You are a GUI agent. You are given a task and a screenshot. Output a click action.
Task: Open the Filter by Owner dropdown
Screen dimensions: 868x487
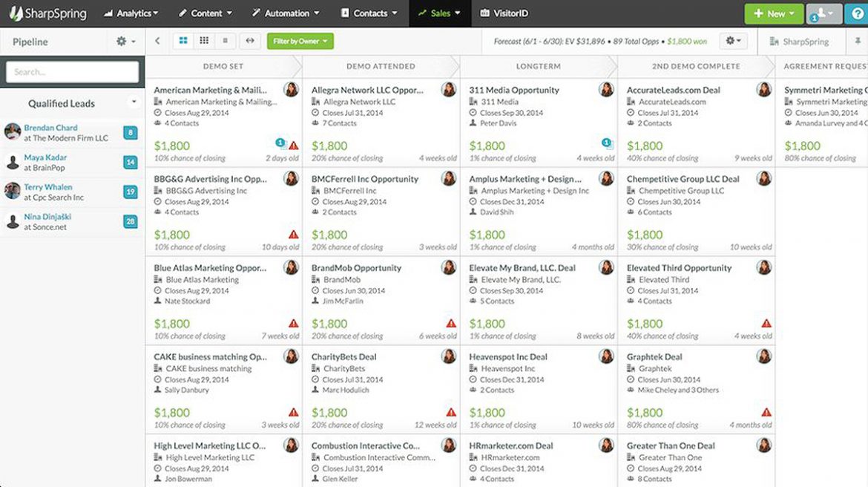tap(300, 42)
